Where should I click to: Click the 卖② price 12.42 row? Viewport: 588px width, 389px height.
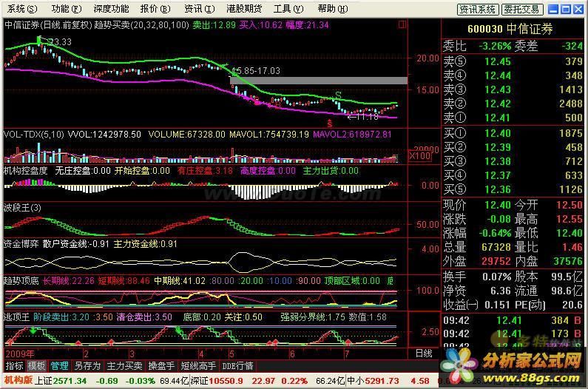pos(513,104)
